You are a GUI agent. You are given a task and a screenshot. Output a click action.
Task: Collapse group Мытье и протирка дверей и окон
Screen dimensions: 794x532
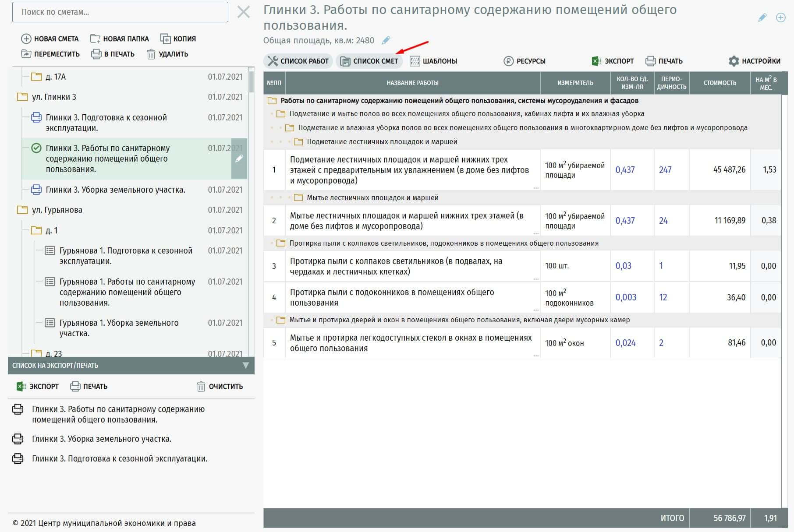point(281,320)
